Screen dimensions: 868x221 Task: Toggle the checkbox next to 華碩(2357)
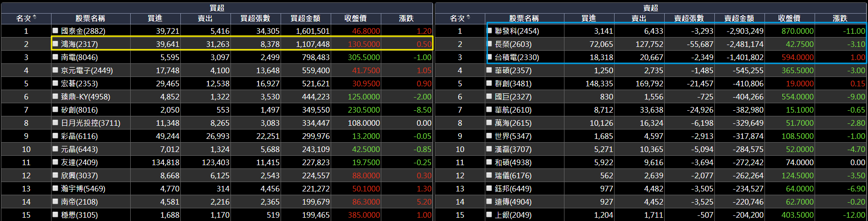[x=490, y=70]
